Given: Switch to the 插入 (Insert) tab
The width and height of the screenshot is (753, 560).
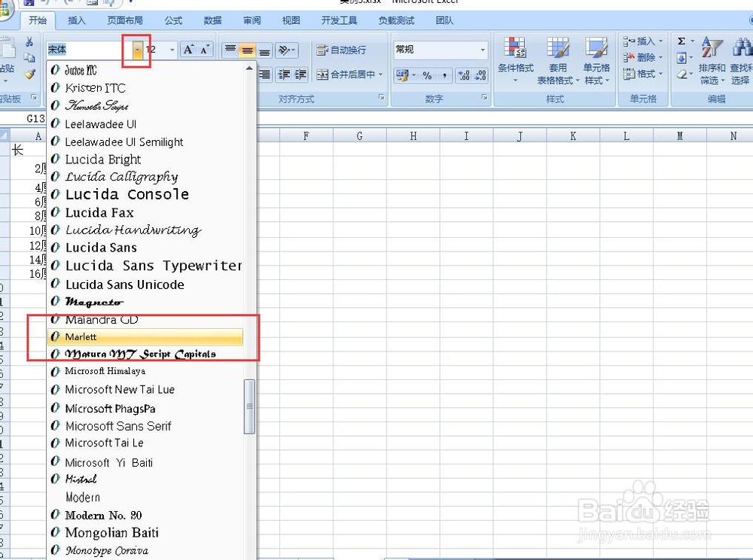Looking at the screenshot, I should (x=76, y=20).
